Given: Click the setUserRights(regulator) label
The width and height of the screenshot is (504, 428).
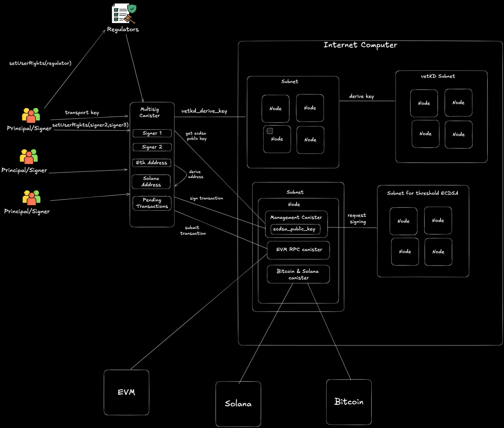Looking at the screenshot, I should coord(40,63).
